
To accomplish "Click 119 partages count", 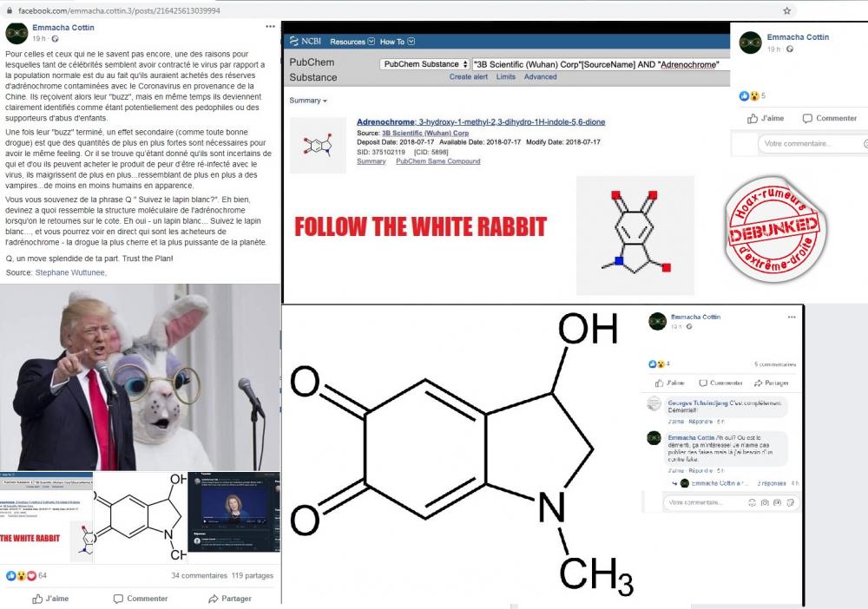I will coord(253,576).
